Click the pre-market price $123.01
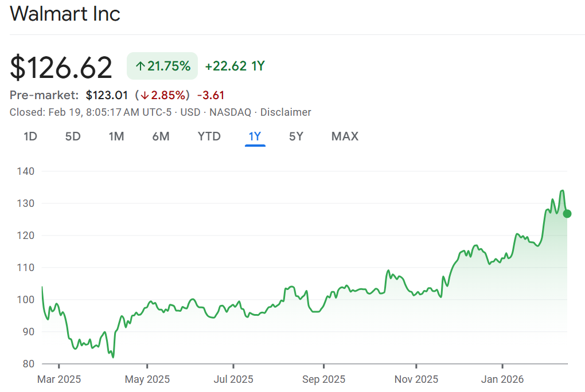Image resolution: width=585 pixels, height=392 pixels. 107,95
